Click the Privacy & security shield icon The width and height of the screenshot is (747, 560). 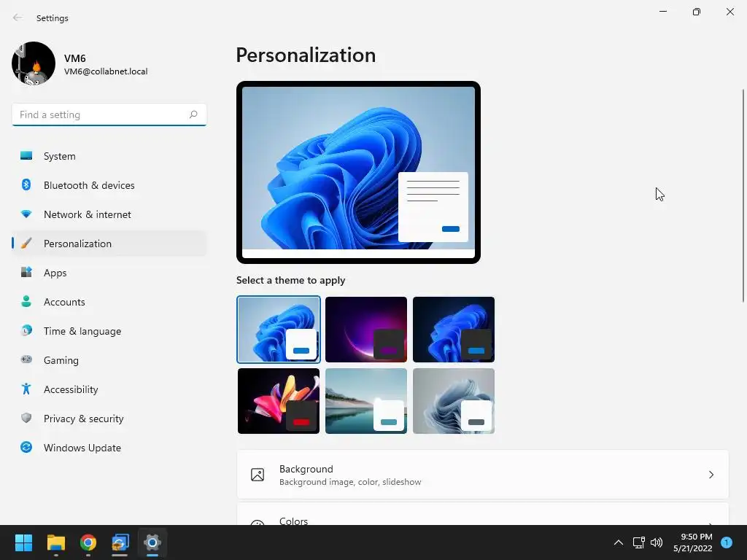tap(26, 418)
